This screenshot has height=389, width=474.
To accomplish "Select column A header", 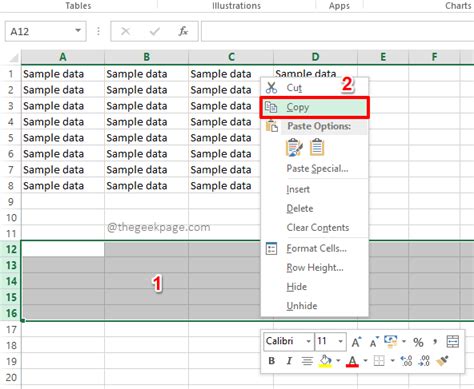I will click(63, 57).
